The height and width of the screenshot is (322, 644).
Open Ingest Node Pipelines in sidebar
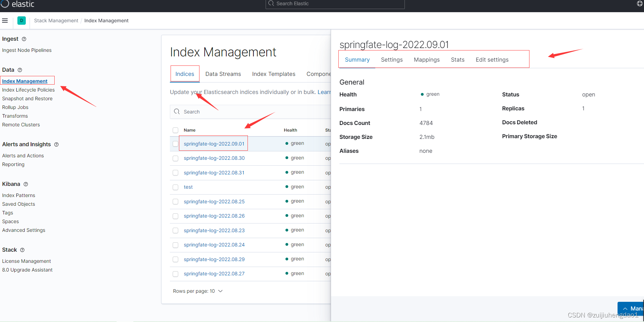[27, 50]
